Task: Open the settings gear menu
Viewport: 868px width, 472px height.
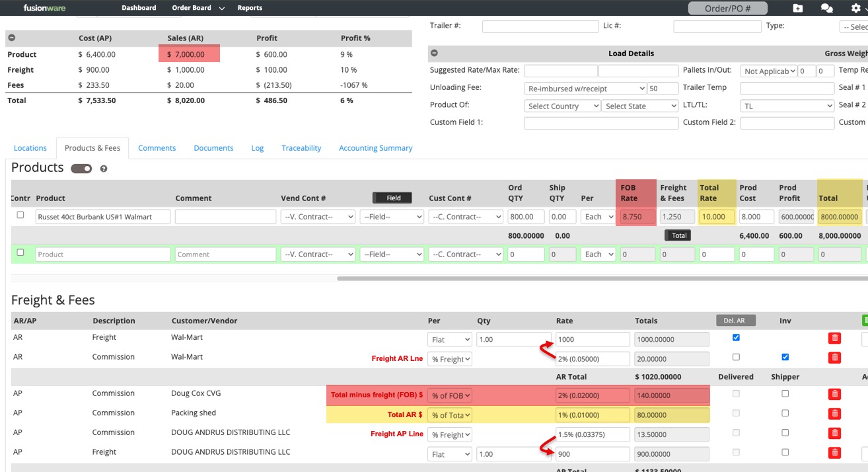Action: [x=855, y=8]
